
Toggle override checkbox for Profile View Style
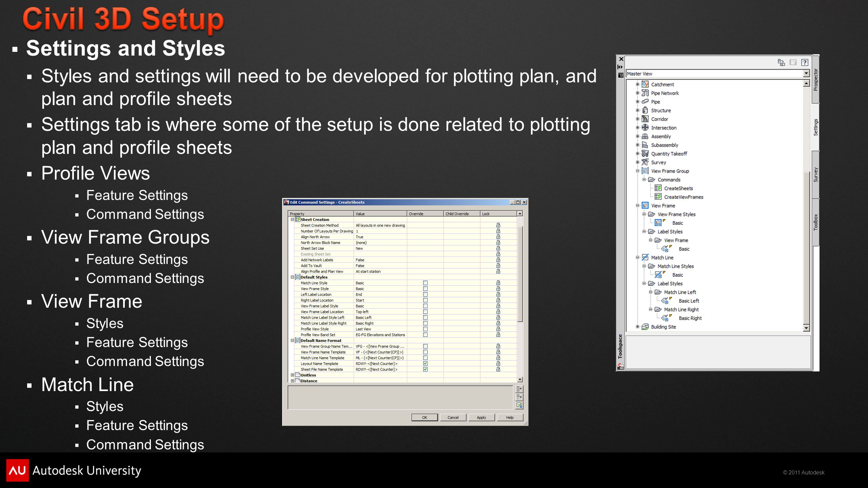pos(425,329)
